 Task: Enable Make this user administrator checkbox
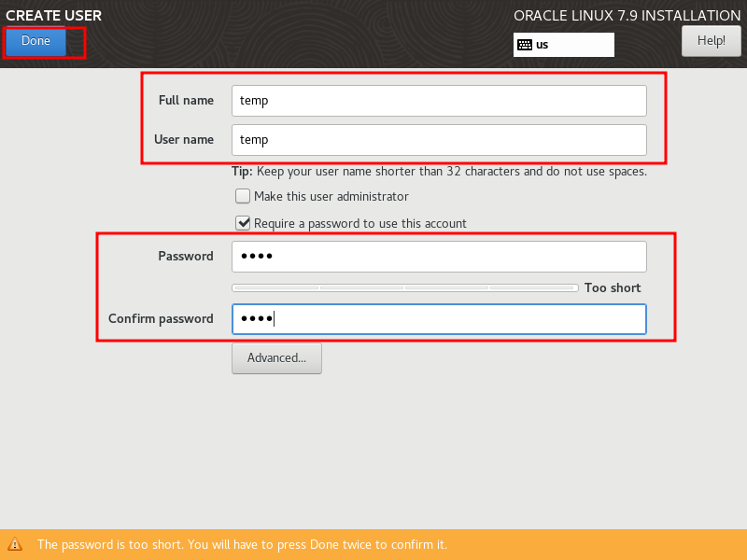point(243,196)
